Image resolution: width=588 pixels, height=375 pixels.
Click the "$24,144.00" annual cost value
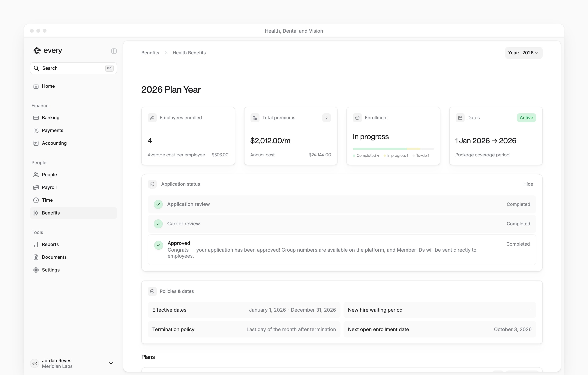320,155
